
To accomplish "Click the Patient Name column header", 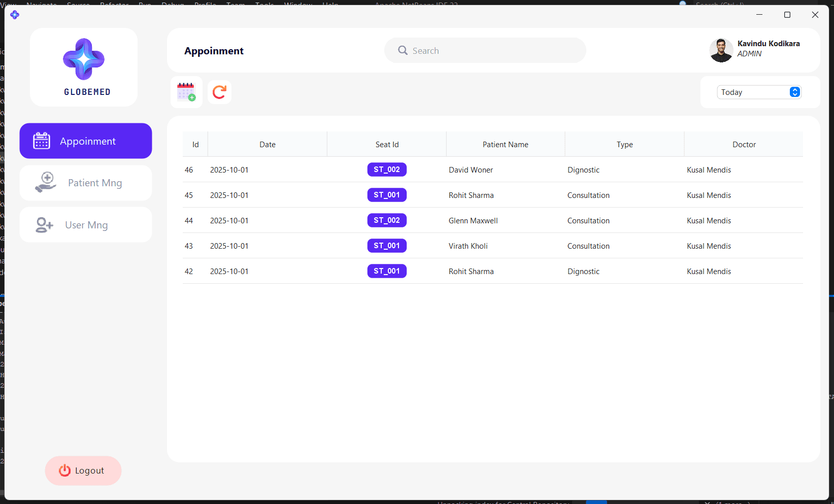I will [506, 144].
